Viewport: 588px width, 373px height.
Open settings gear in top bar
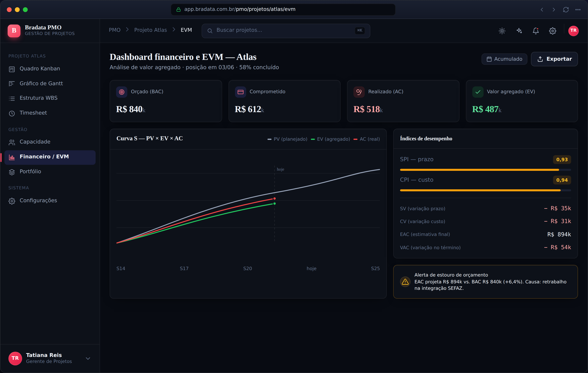[x=553, y=31]
